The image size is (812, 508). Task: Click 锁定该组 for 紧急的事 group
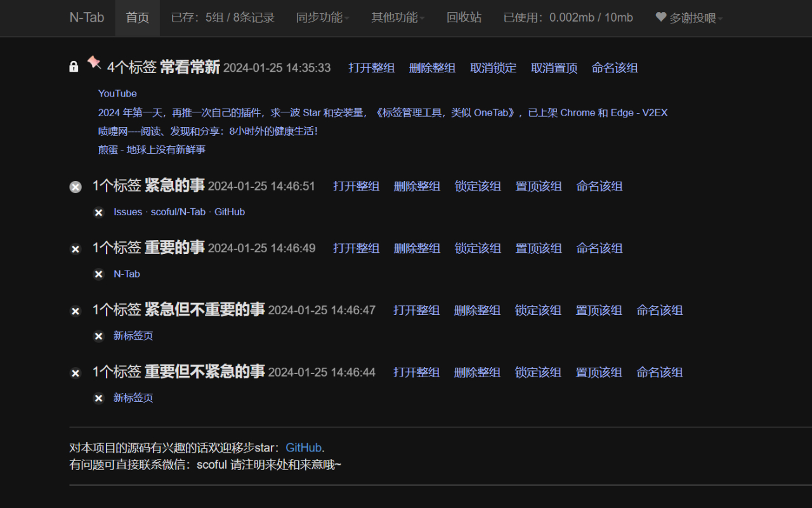pos(477,186)
